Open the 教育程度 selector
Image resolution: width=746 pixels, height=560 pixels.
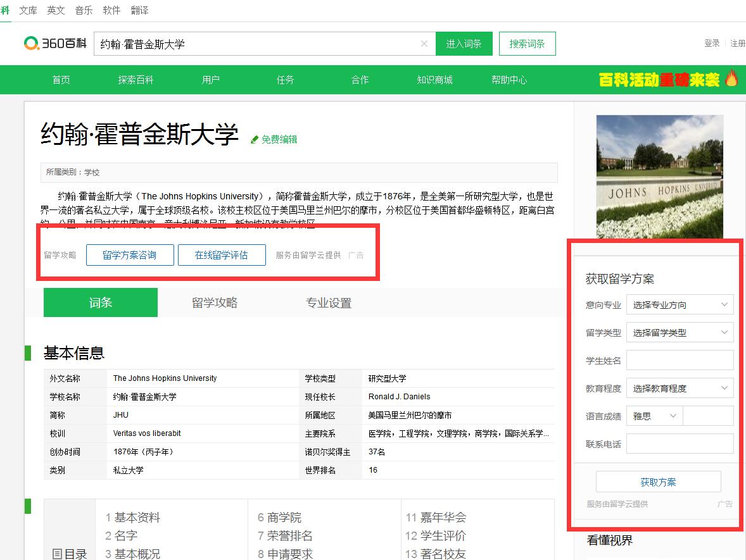pos(680,388)
